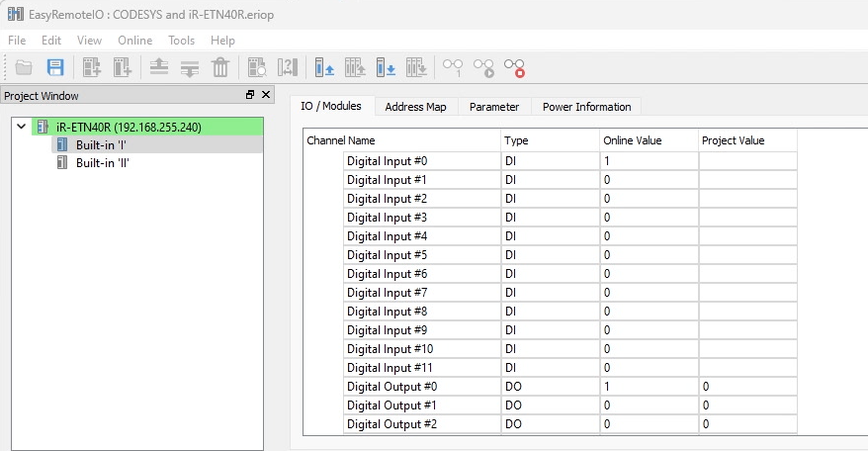Screen dimensions: 868x451
Task: Edit Project Value of Digital Output #1
Action: pos(747,406)
